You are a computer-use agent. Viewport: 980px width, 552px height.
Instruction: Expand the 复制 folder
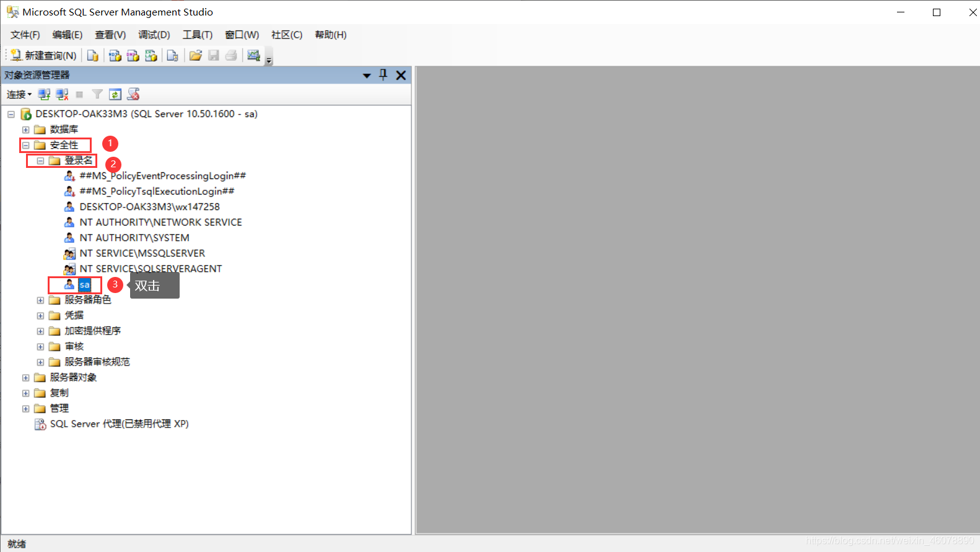[25, 393]
